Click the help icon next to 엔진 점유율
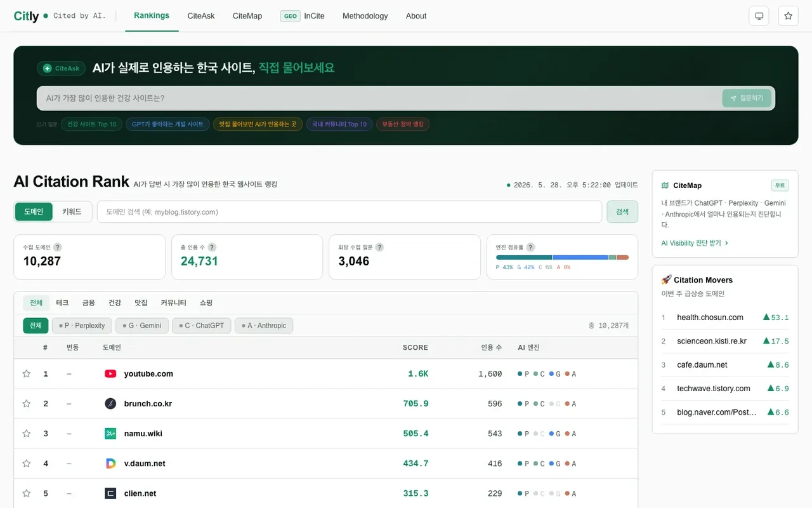The image size is (812, 508). pyautogui.click(x=530, y=247)
